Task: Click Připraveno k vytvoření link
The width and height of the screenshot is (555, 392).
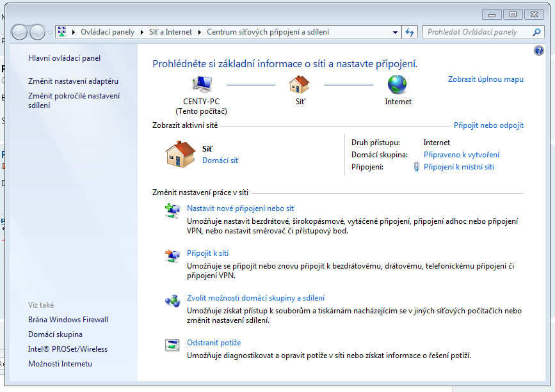Action: [462, 155]
